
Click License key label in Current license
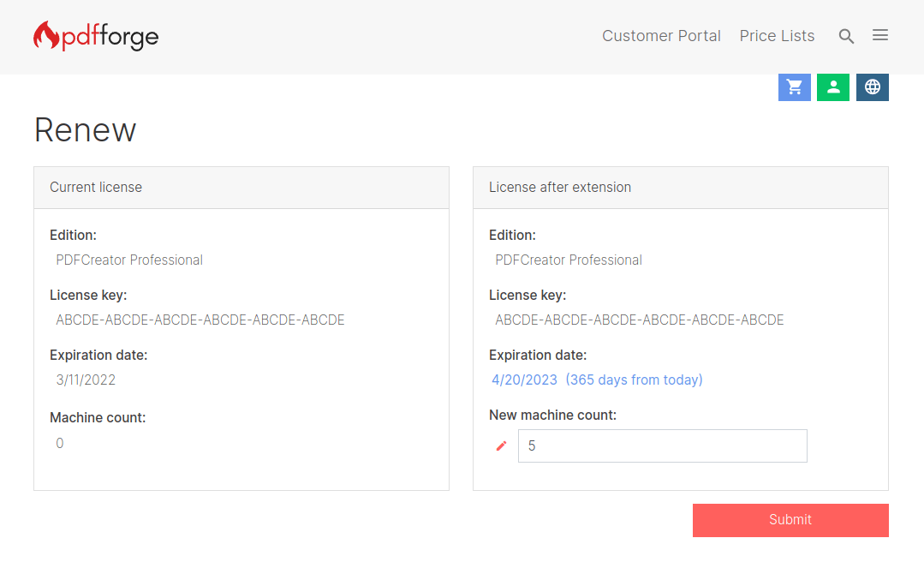pyautogui.click(x=88, y=295)
